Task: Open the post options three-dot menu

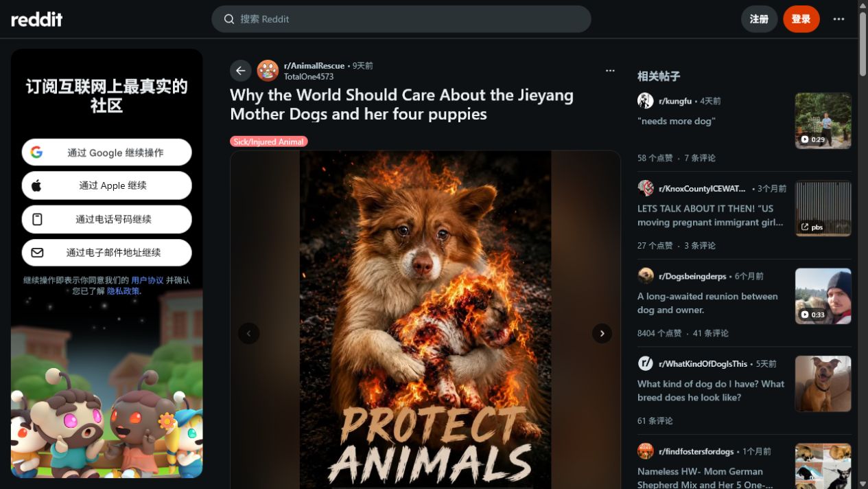Action: [610, 71]
